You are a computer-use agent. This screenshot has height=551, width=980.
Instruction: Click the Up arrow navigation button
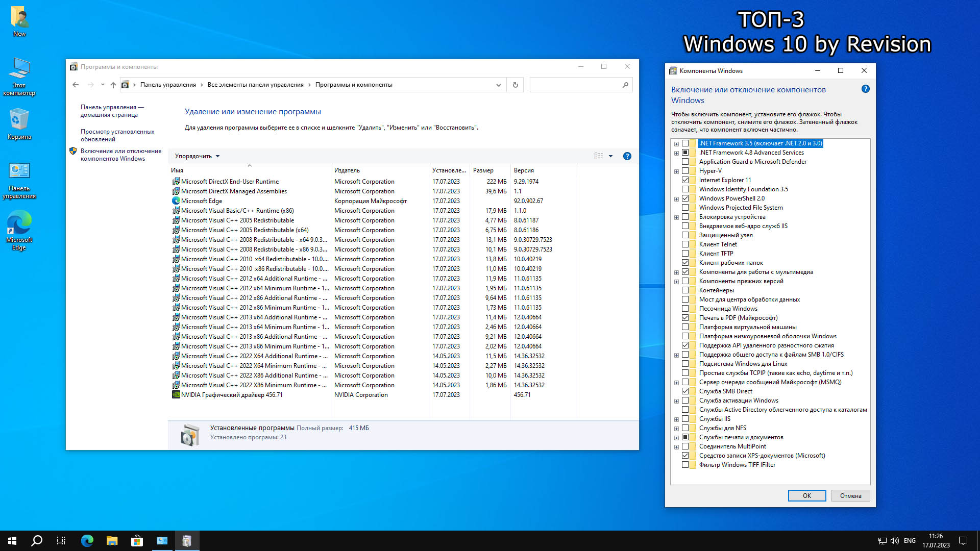[x=113, y=85]
